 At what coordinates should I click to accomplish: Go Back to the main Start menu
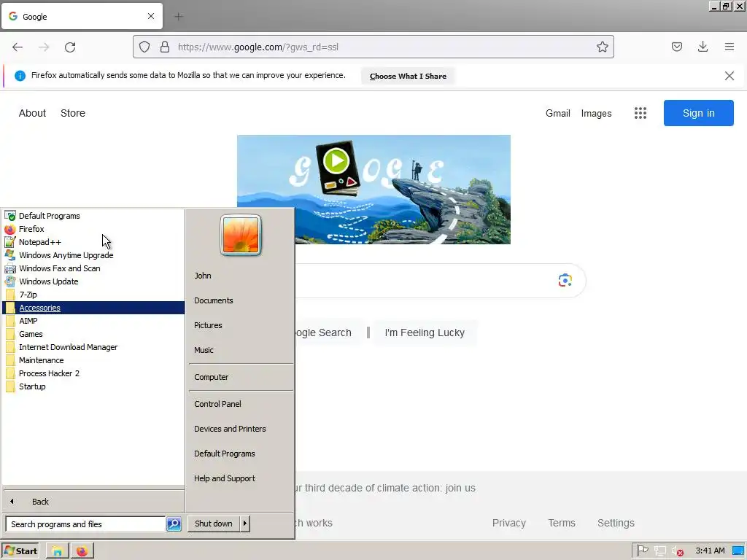pos(93,502)
